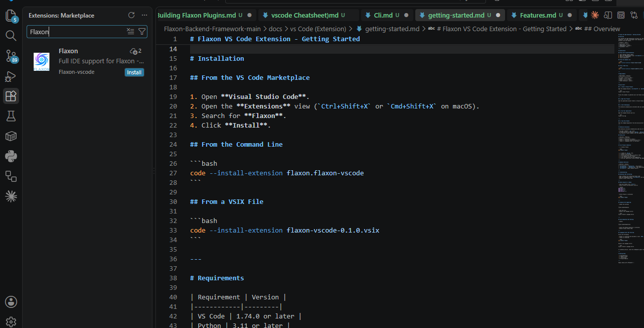
Task: Open the Python icon in activity bar
Action: pos(11,156)
